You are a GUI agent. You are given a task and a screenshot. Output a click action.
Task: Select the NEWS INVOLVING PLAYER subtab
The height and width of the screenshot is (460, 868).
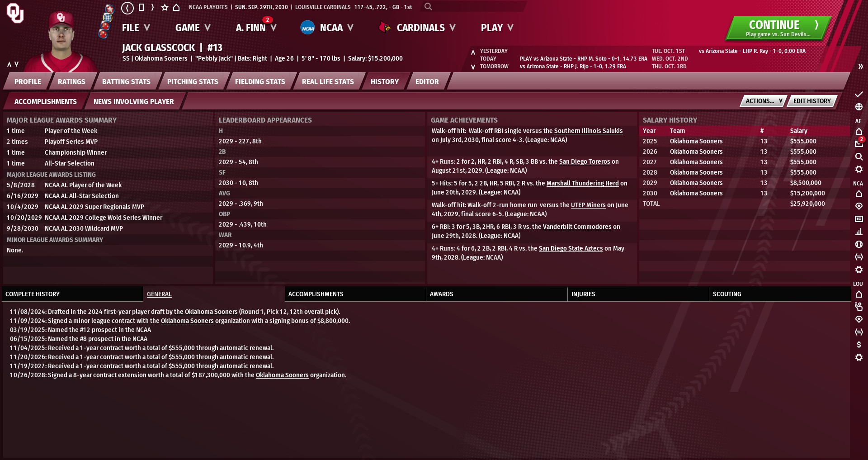pos(133,102)
